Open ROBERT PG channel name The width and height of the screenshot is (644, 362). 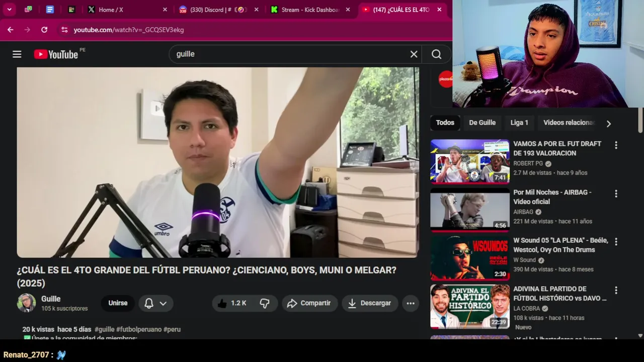(x=528, y=163)
